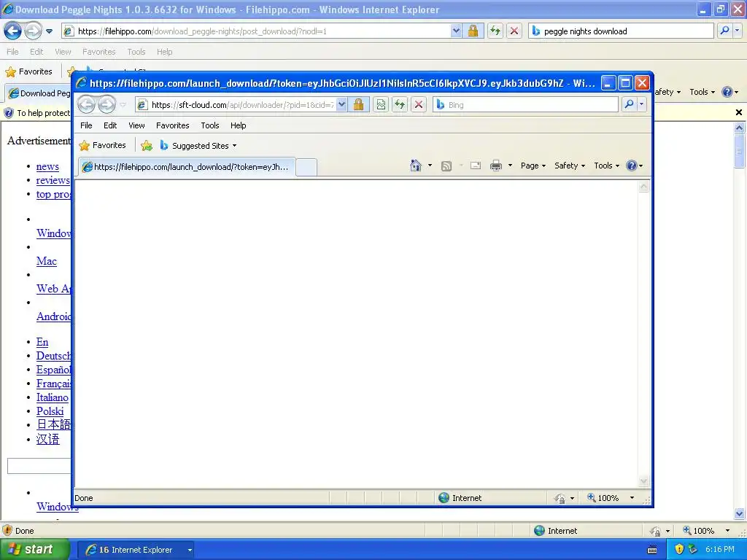Click the lock icon in main window address bar
Image resolution: width=747 pixels, height=560 pixels.
coord(473,31)
